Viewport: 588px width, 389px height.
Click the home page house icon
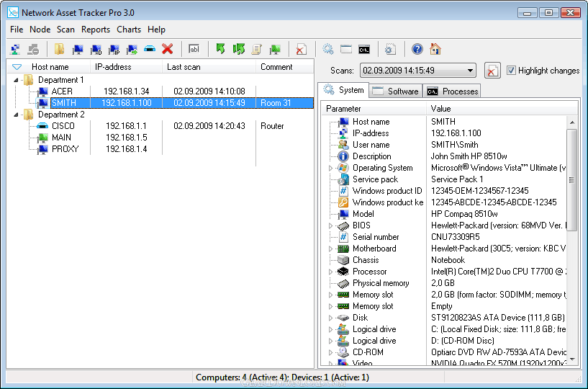pyautogui.click(x=435, y=49)
